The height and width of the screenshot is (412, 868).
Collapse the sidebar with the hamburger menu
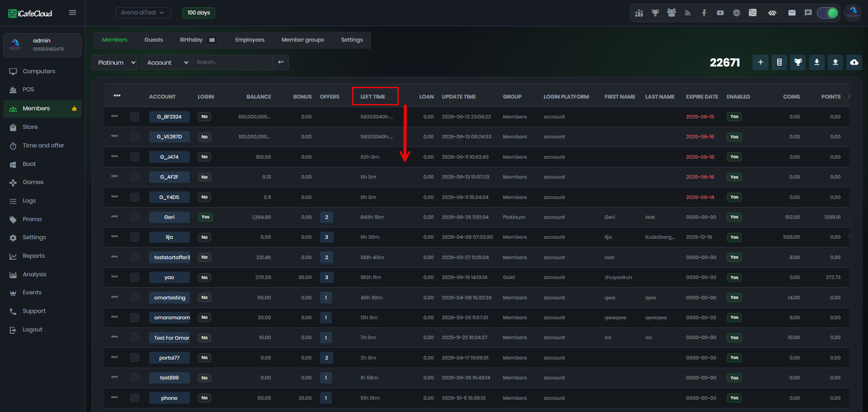point(72,13)
